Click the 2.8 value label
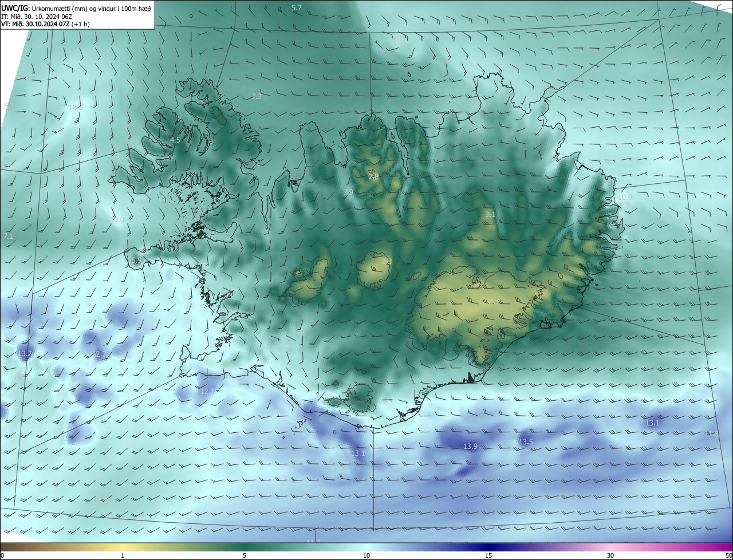The image size is (733, 560). pos(373,177)
